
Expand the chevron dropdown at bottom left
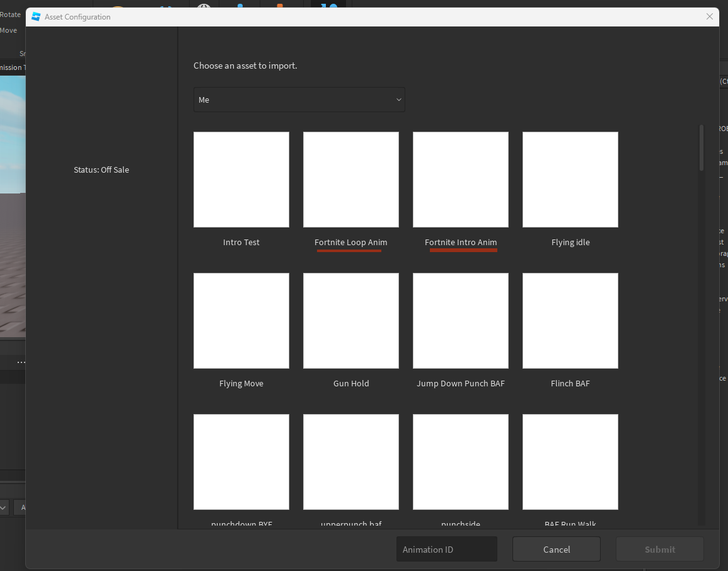(x=4, y=507)
